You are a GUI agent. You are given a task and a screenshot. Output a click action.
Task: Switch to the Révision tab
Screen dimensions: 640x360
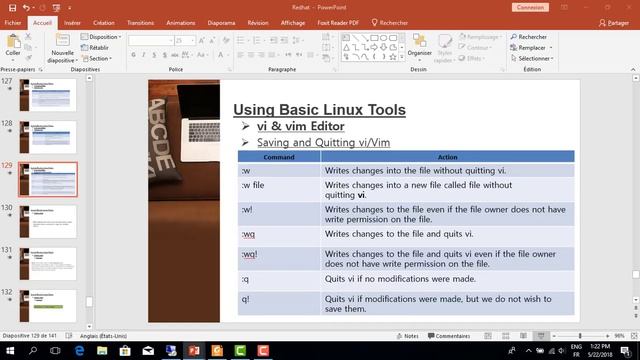[258, 23]
